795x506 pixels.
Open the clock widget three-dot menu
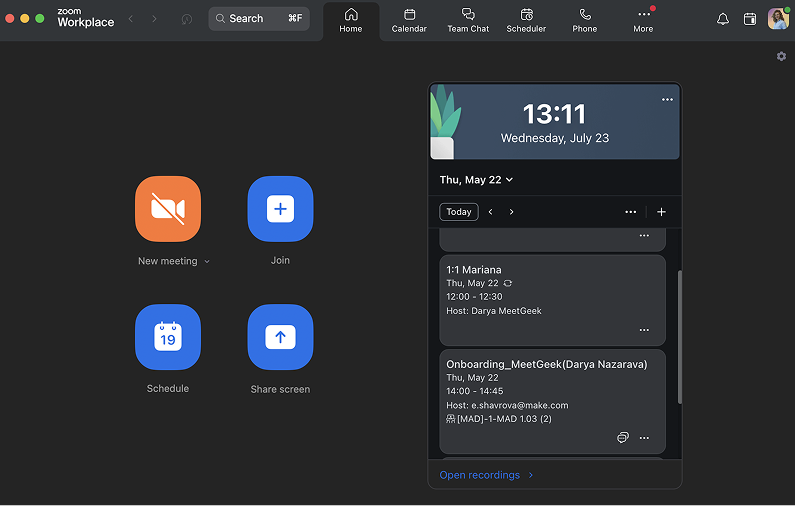[667, 99]
